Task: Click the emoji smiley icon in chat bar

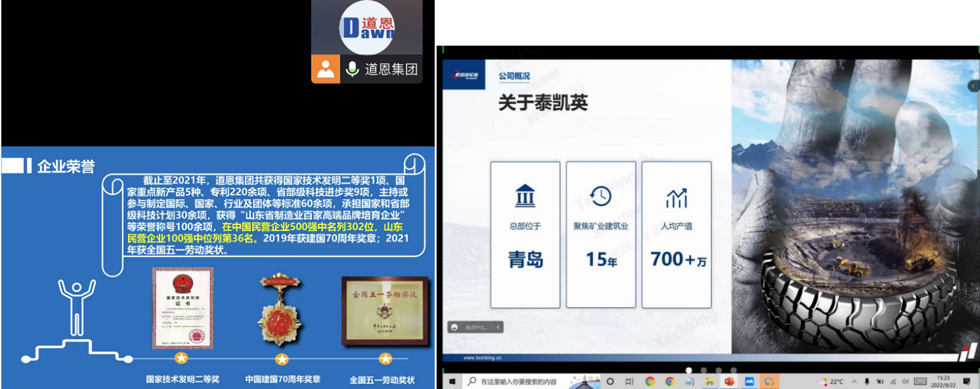Action: coord(455,327)
